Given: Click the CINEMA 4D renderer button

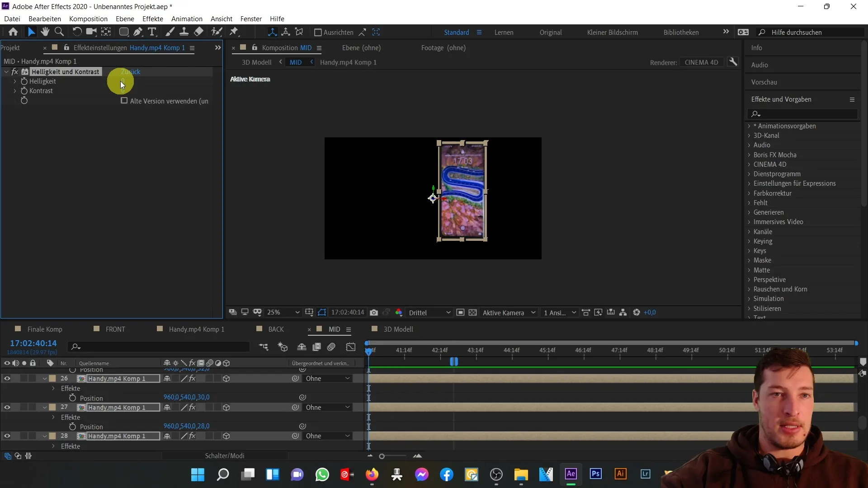Looking at the screenshot, I should click(701, 62).
